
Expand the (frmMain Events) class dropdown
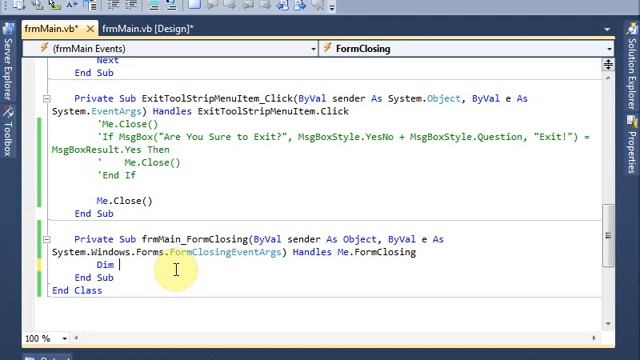click(x=313, y=49)
